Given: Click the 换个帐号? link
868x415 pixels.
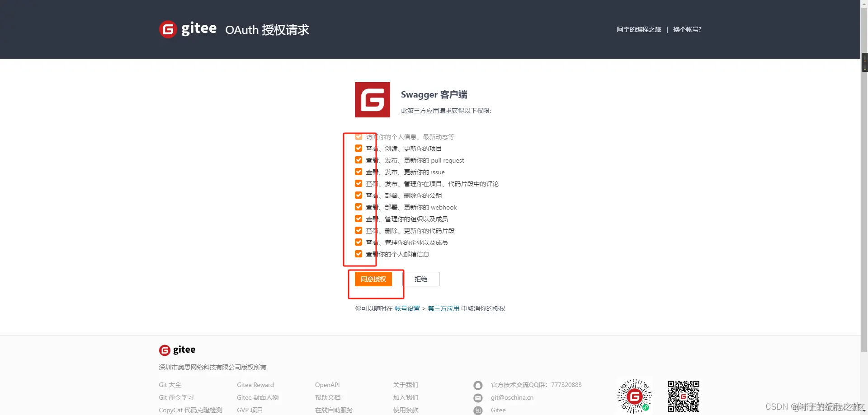Looking at the screenshot, I should 687,29.
